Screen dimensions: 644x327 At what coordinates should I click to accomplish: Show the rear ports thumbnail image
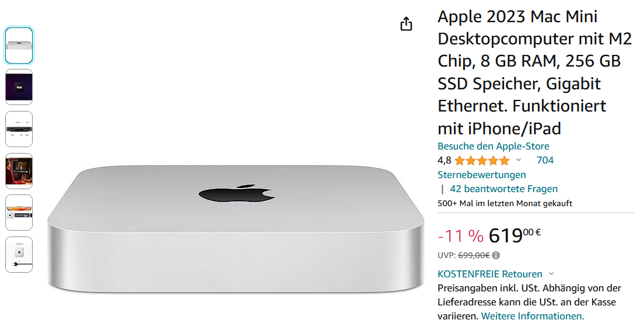[19, 129]
